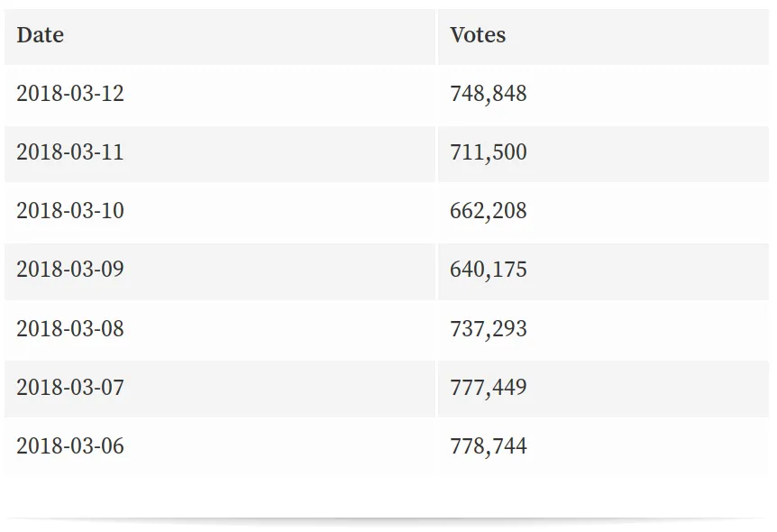This screenshot has width=777, height=532.
Task: Click the column border beside 737,293
Action: [x=437, y=329]
